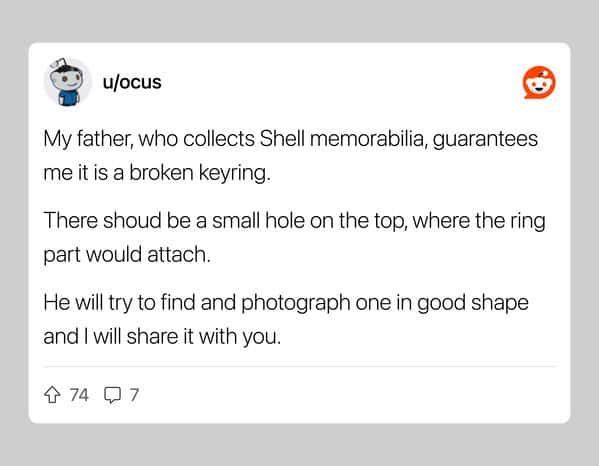Click the upvote count 74
Image resolution: width=599 pixels, height=466 pixels.
click(79, 395)
